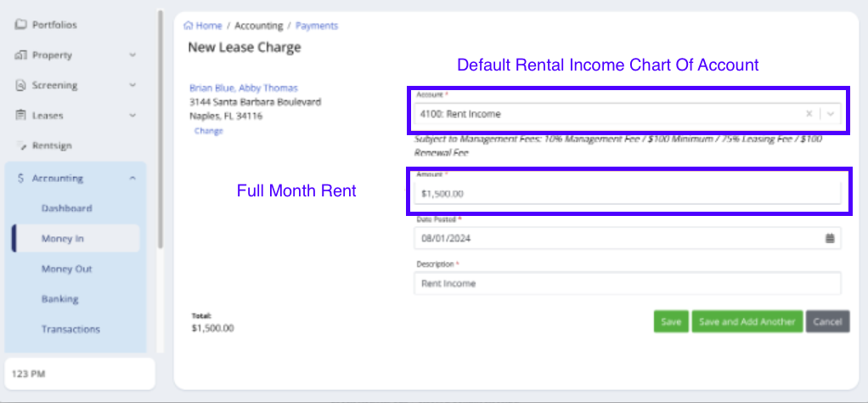Image resolution: width=868 pixels, height=403 pixels.
Task: Open the Account dropdown arrow
Action: 831,114
